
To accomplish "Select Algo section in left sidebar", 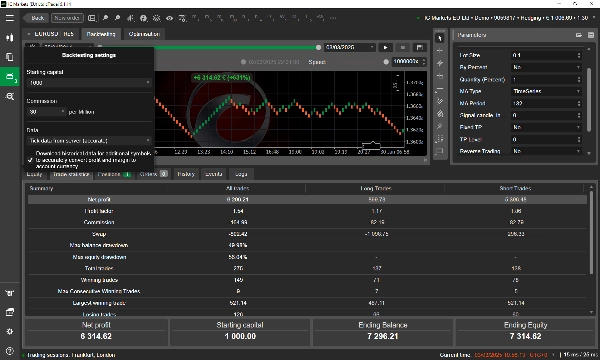I will [x=10, y=77].
